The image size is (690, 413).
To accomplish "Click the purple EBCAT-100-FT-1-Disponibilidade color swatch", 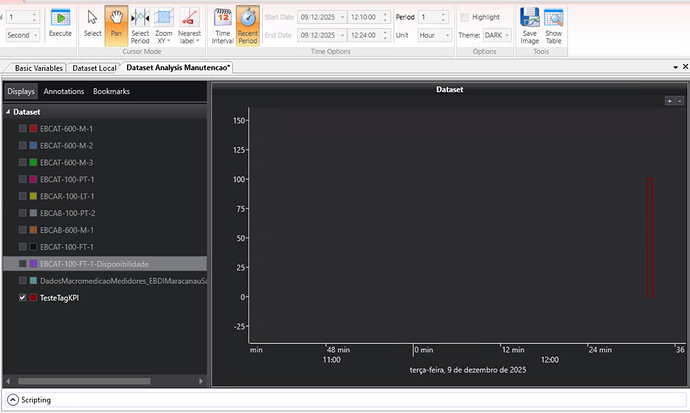I will click(33, 264).
